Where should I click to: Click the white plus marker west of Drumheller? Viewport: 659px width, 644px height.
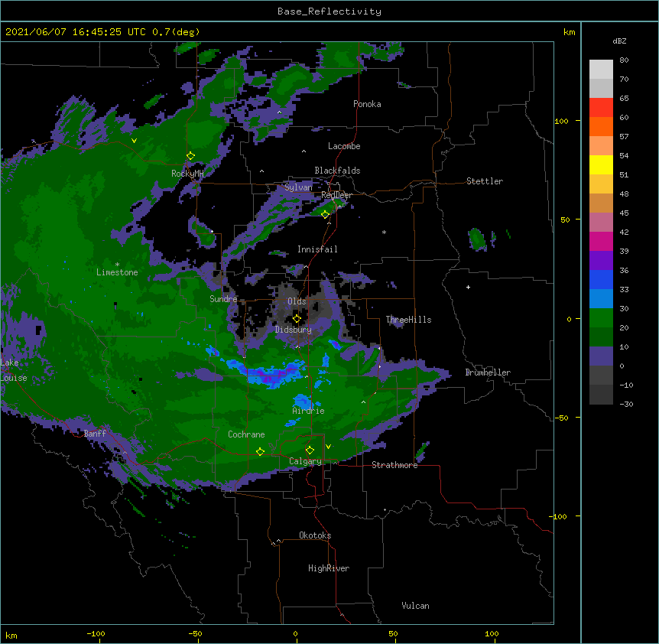click(468, 287)
